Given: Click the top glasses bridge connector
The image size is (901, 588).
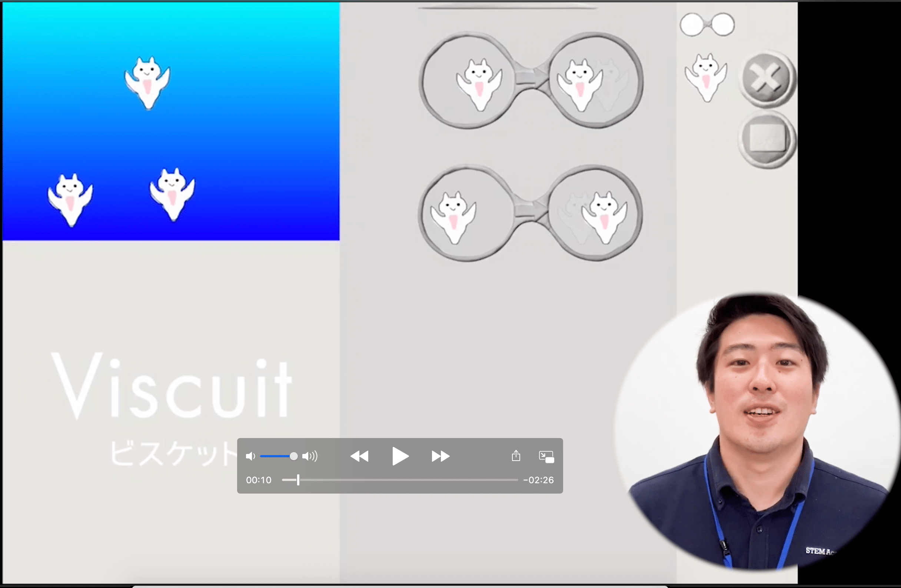Looking at the screenshot, I should pos(532,77).
